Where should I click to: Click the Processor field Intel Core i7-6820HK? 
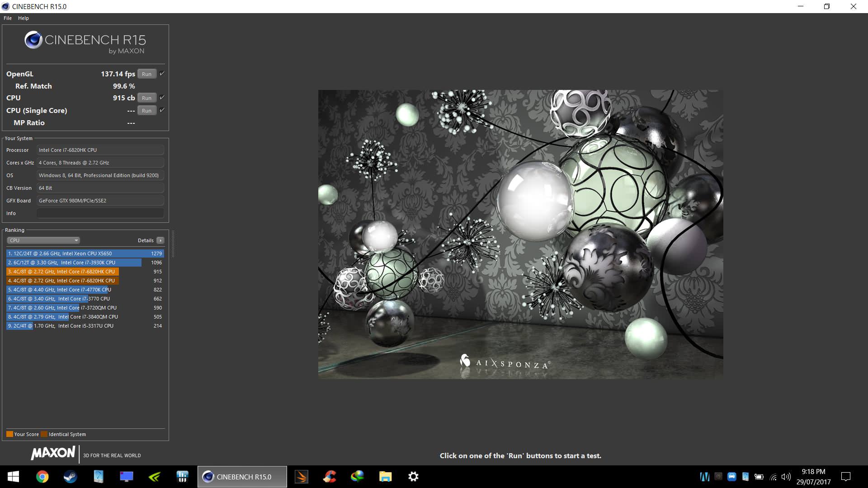pyautogui.click(x=100, y=150)
